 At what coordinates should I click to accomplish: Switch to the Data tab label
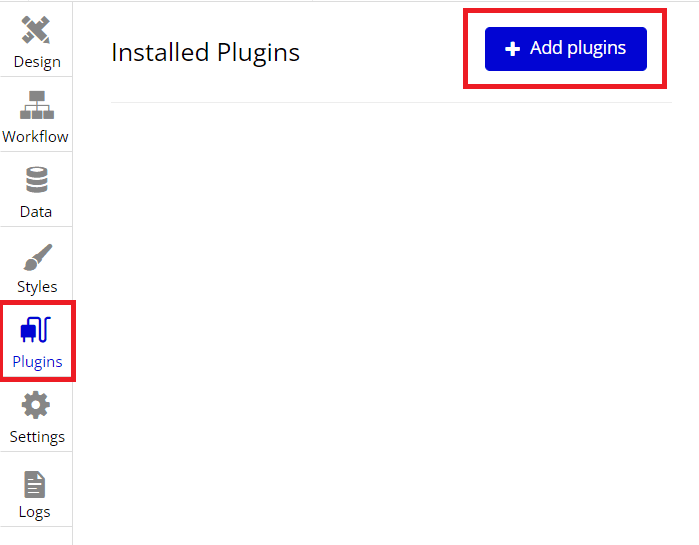tap(36, 211)
